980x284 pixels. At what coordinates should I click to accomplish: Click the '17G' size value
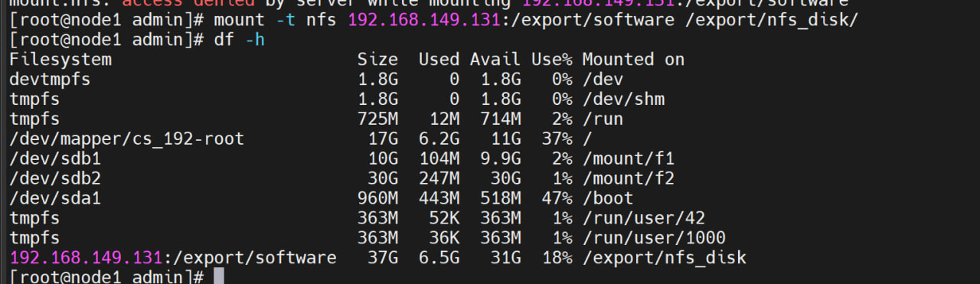tap(383, 139)
